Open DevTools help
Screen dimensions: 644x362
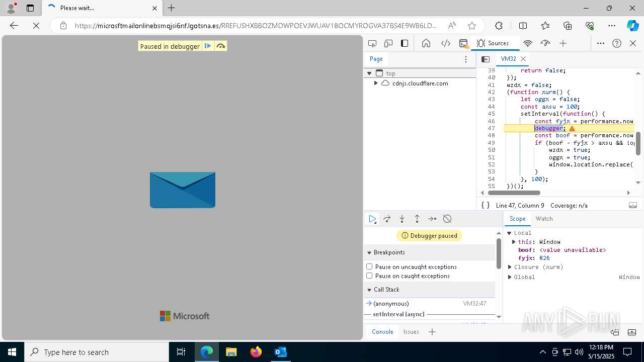617,43
